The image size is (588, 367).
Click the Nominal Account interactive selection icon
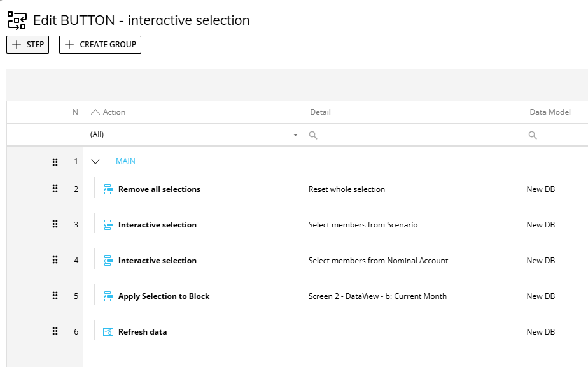coord(108,261)
